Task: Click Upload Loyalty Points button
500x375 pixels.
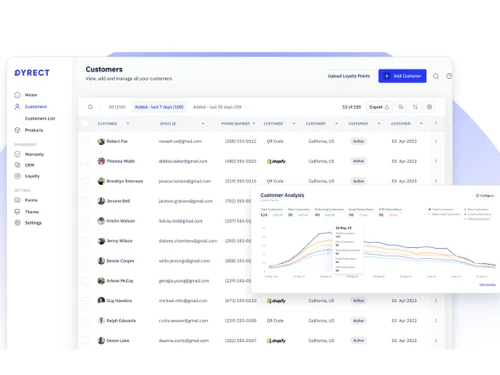Action: point(349,76)
